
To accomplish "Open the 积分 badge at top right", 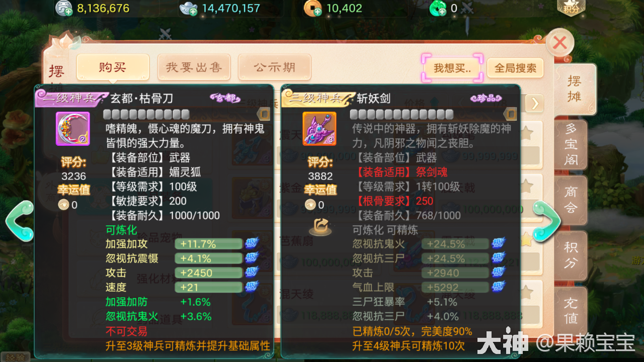I will (x=571, y=7).
